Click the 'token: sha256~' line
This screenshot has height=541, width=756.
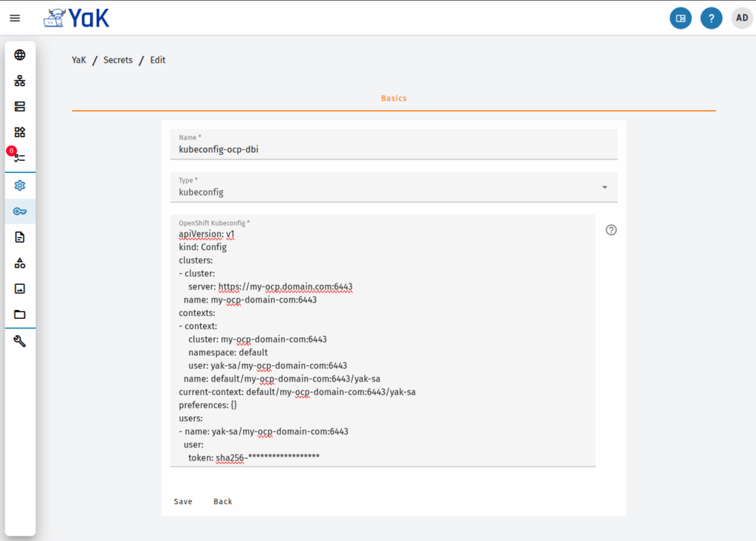[254, 458]
